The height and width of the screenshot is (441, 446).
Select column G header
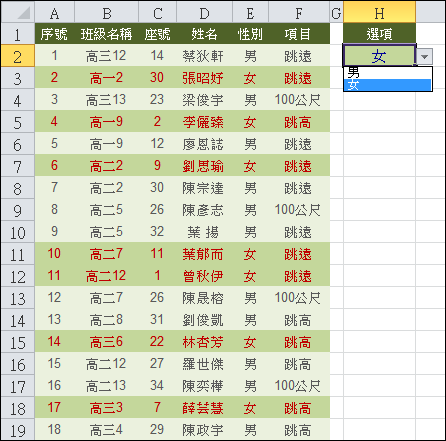tap(336, 13)
